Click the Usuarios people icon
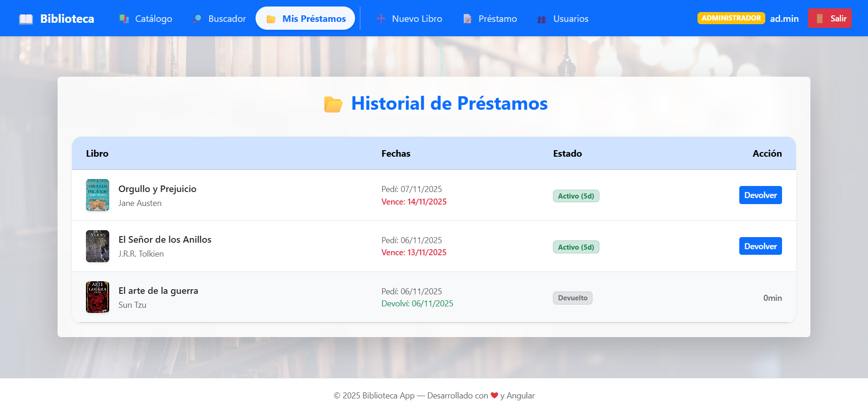 [x=542, y=19]
